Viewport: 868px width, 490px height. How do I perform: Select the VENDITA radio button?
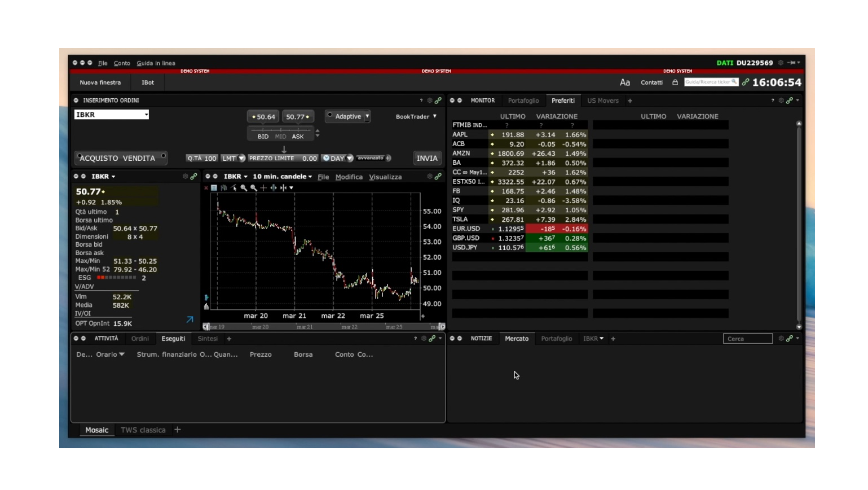163,156
